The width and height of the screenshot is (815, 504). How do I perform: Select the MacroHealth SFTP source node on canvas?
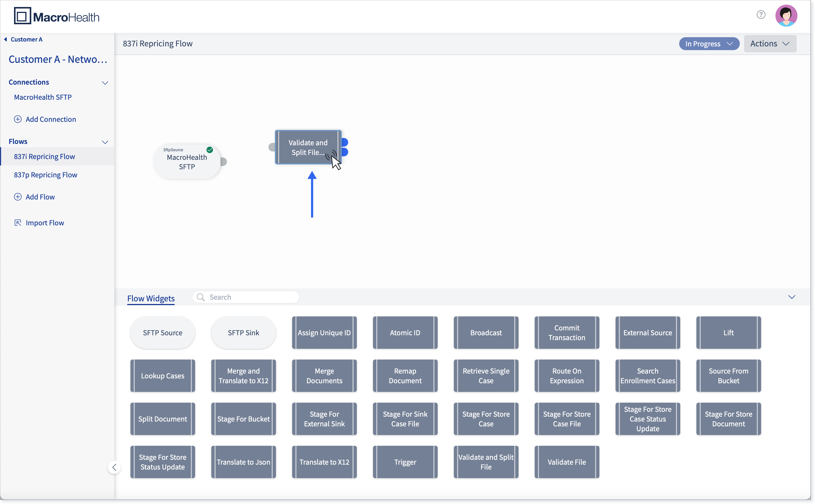187,162
